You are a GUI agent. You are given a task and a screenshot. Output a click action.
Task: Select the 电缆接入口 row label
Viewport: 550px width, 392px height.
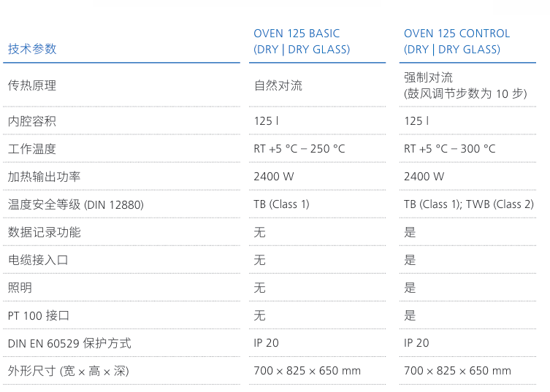(x=38, y=260)
